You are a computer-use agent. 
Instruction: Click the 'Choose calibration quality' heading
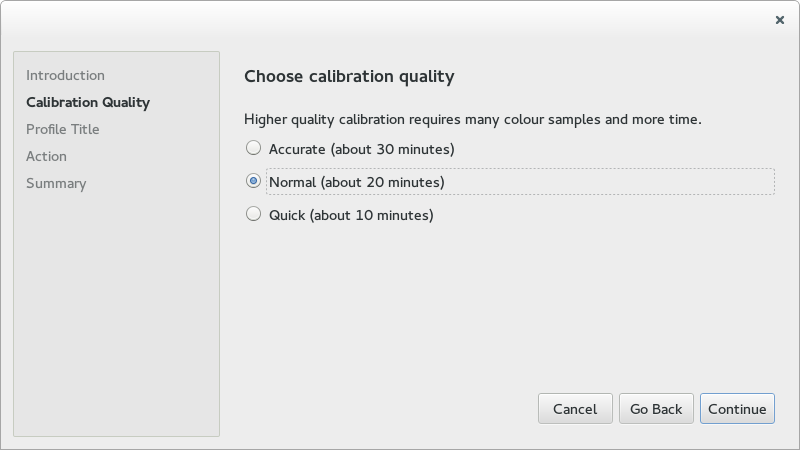coord(349,76)
